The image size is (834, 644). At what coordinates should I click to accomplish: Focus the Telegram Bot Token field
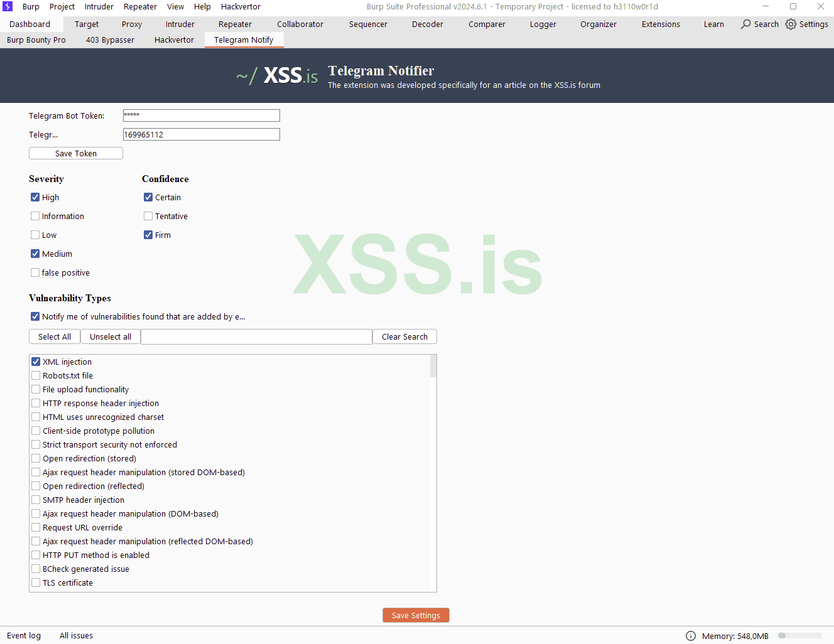202,115
